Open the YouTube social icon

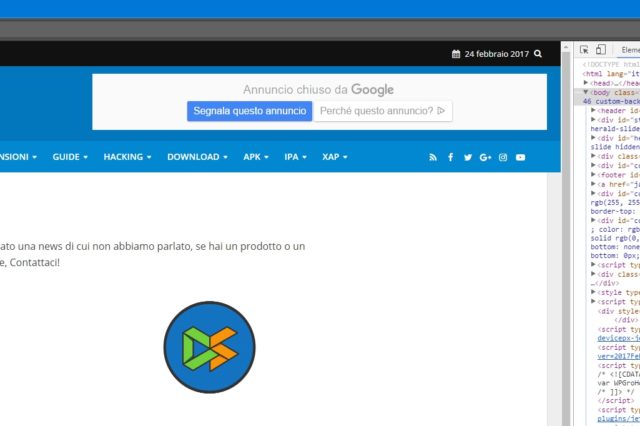(x=520, y=158)
